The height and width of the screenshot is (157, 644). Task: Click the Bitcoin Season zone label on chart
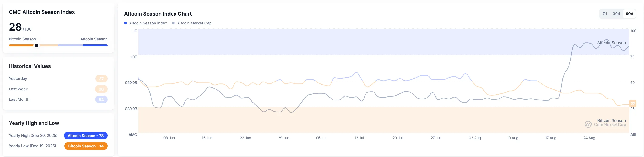(x=611, y=120)
